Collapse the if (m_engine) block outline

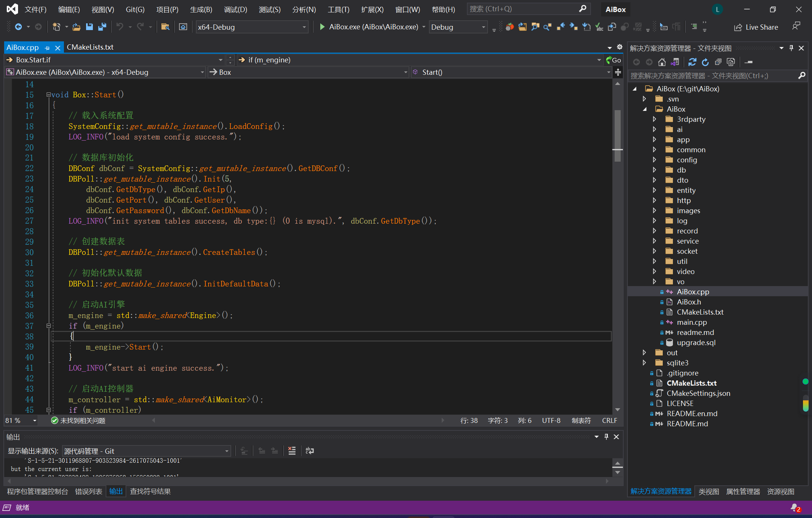coord(48,326)
